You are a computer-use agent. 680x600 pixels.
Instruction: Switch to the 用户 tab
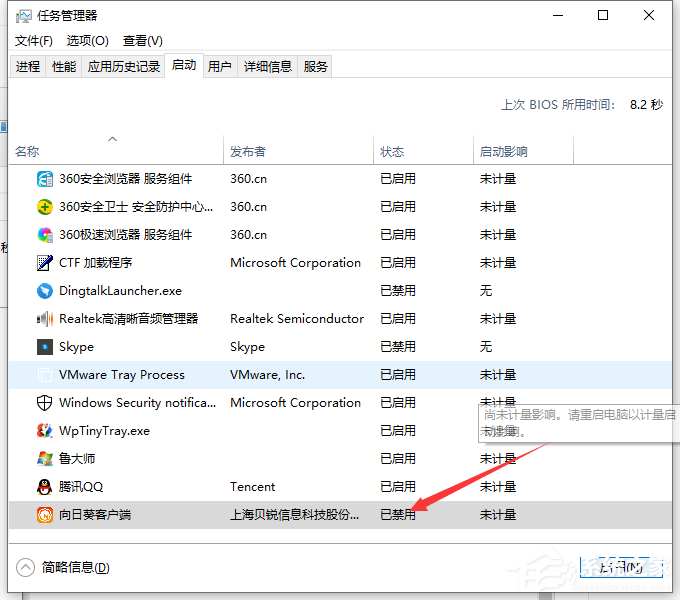tap(219, 66)
